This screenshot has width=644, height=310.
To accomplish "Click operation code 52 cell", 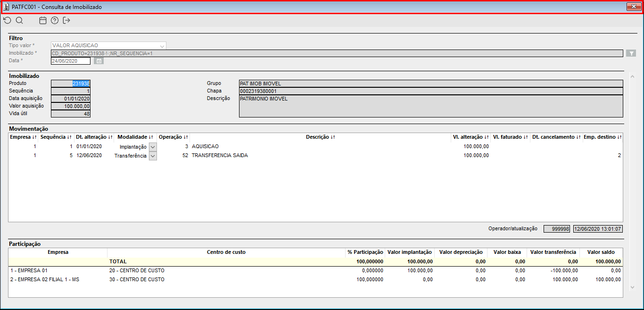I will (x=185, y=156).
